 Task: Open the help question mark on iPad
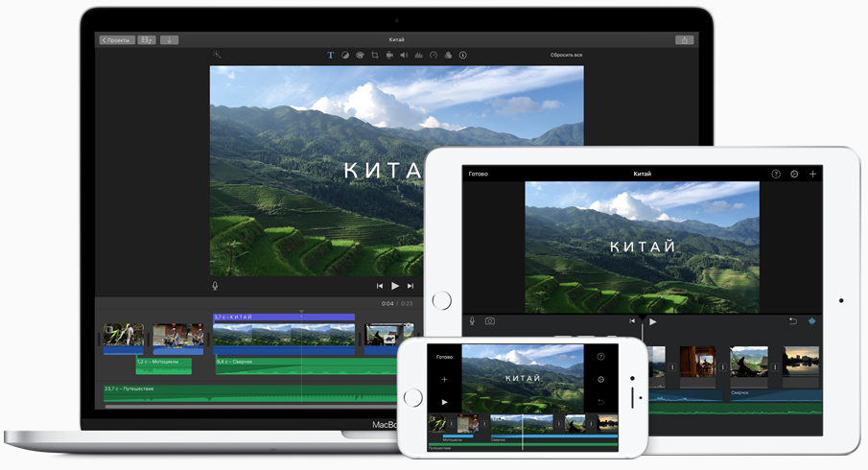pos(776,174)
